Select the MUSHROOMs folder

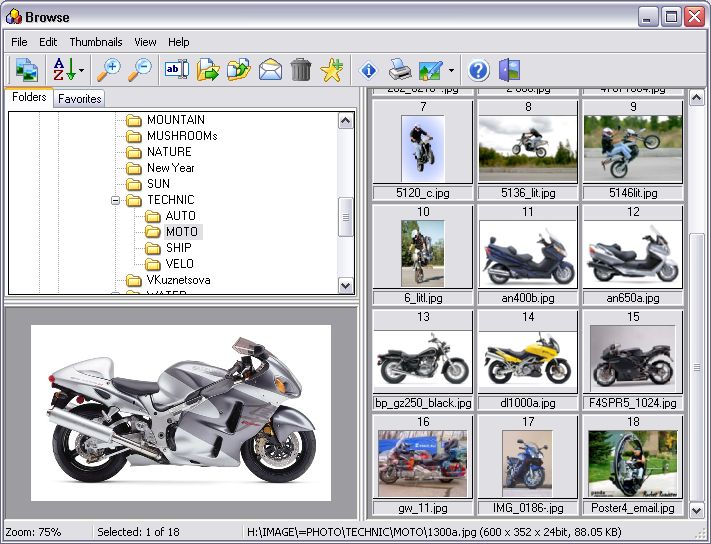(x=181, y=136)
